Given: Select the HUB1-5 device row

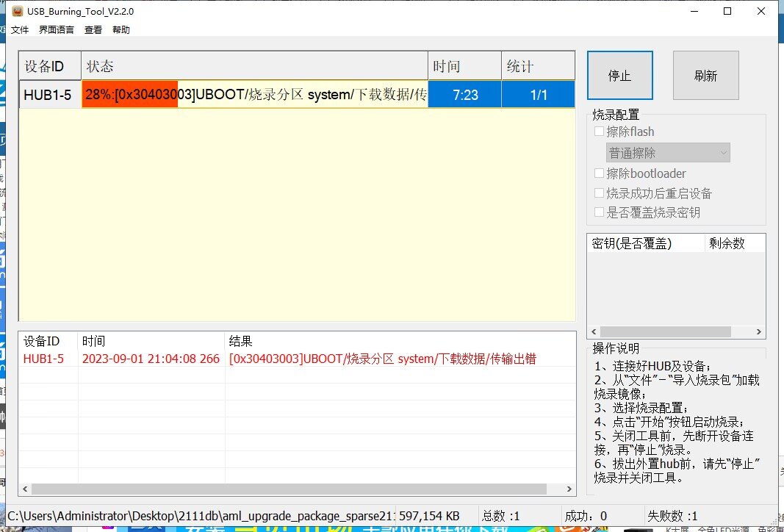Looking at the screenshot, I should tap(49, 95).
